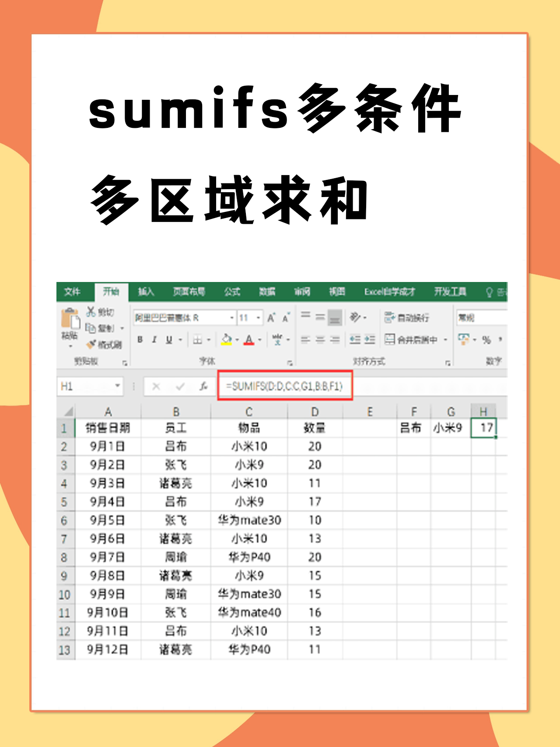Switch to the 页面布局 tab
Screen dimensions: 560x747
pyautogui.click(x=189, y=292)
